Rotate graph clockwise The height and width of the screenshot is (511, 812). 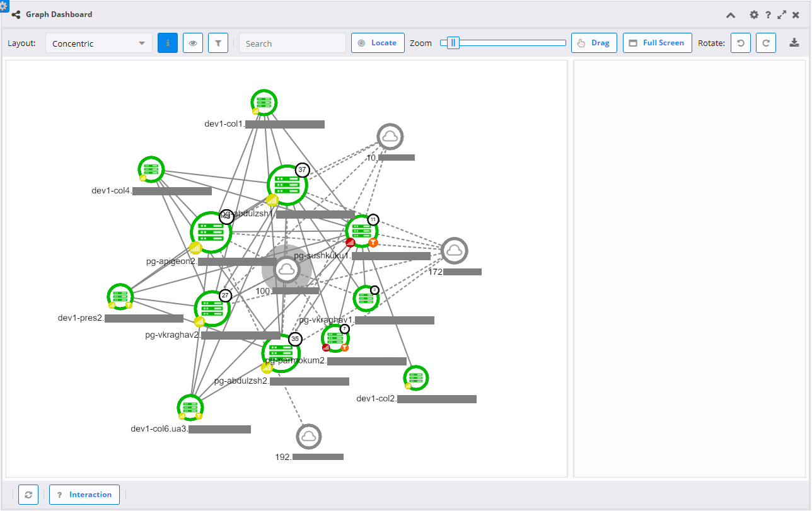[766, 43]
